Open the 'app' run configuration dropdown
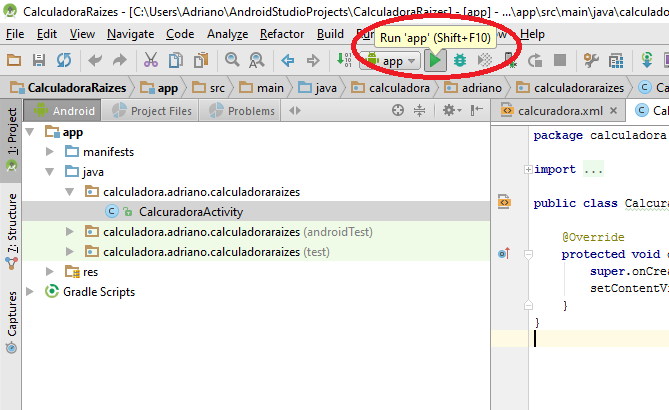This screenshot has height=410, width=669. 392,61
